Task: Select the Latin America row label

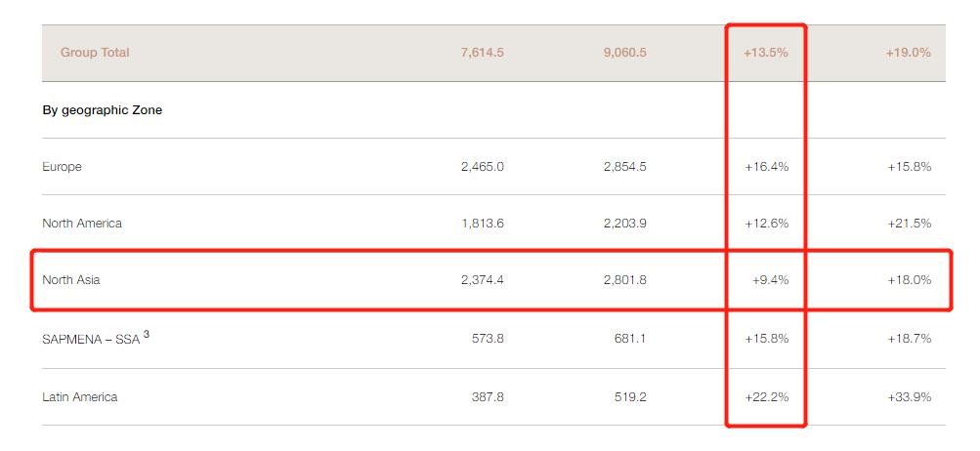Action: (x=79, y=396)
